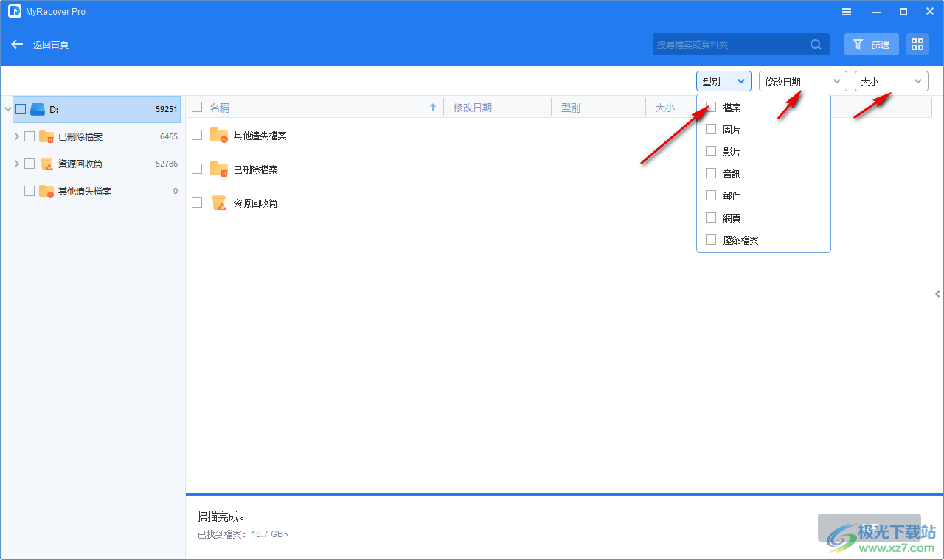Click the search magnifier icon

(816, 44)
